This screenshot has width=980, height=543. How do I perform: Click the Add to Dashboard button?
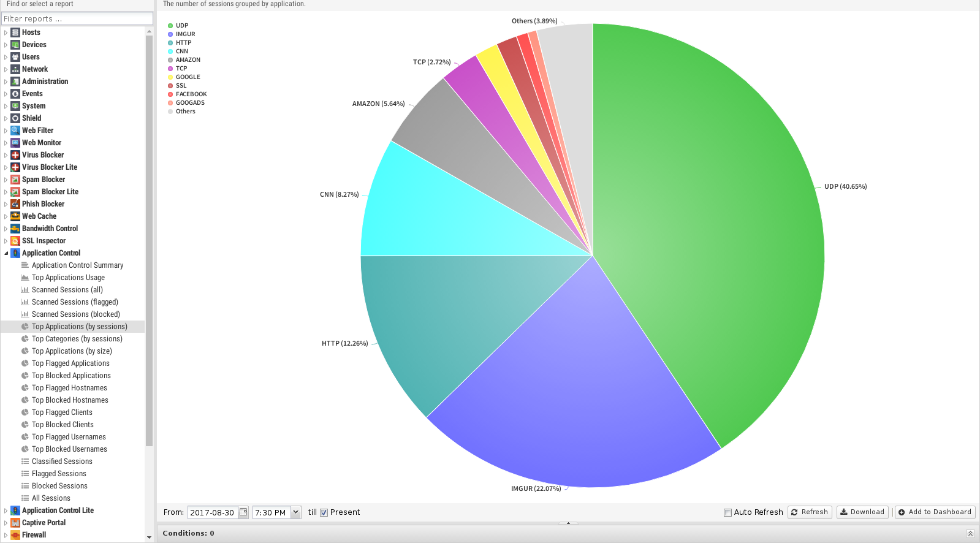(x=935, y=512)
